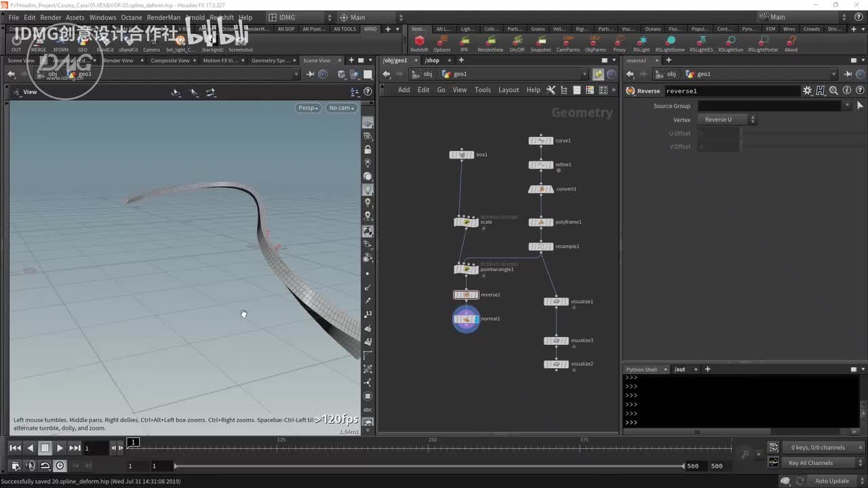Toggle audio speaker button in playbar

pyautogui.click(x=31, y=466)
